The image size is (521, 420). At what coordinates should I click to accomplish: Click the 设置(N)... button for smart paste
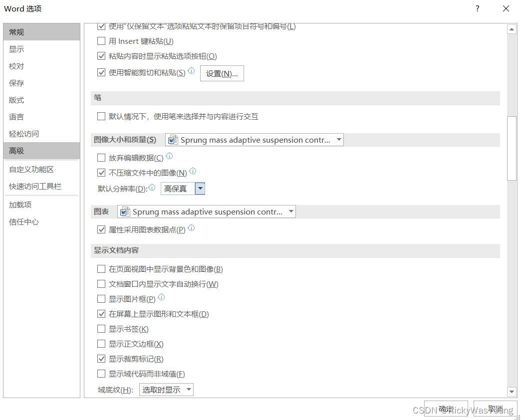222,73
